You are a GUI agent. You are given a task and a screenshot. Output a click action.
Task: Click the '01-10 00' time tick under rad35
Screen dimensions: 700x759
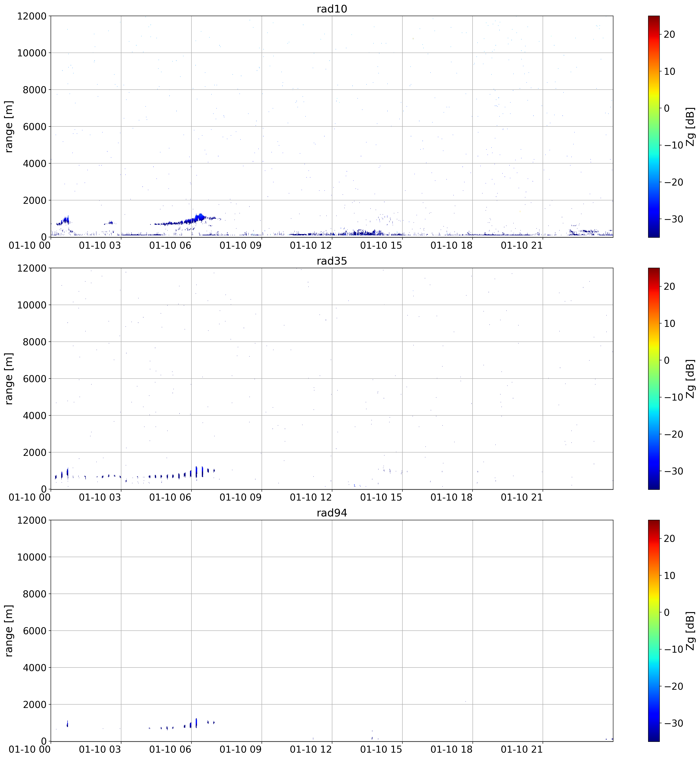tap(30, 498)
